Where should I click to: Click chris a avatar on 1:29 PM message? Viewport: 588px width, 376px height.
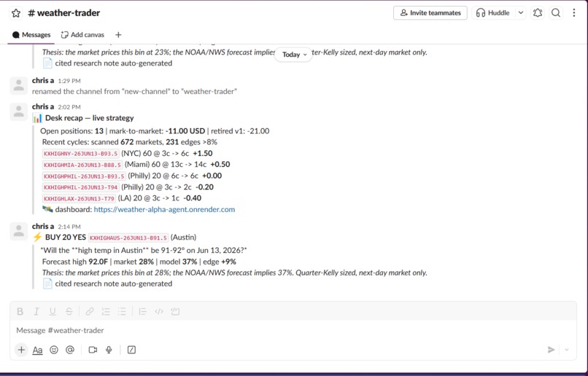tap(19, 86)
